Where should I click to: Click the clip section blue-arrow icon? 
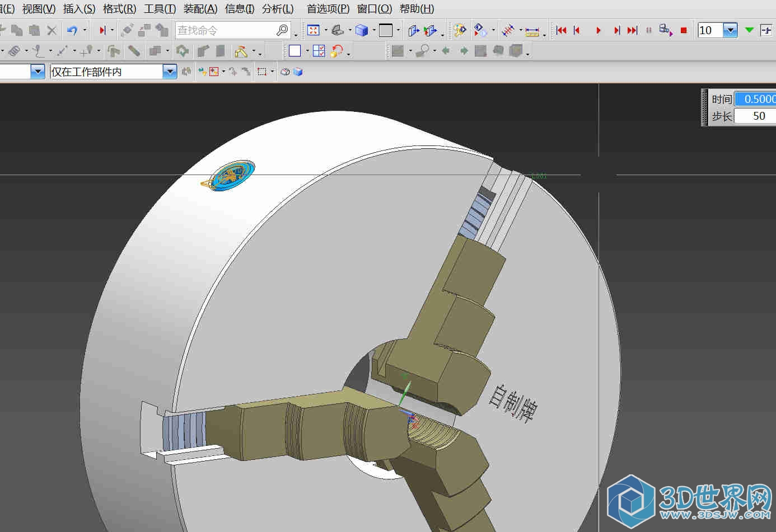(414, 30)
